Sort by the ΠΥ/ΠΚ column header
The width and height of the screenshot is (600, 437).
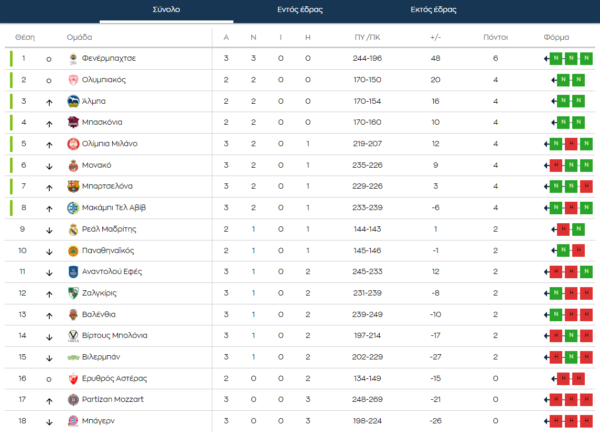click(x=368, y=36)
